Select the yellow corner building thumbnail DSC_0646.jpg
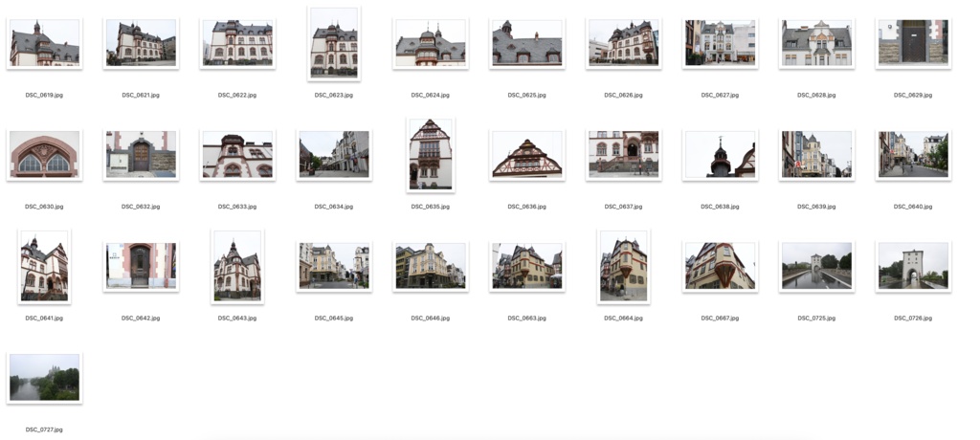Image resolution: width=980 pixels, height=440 pixels. click(x=430, y=266)
